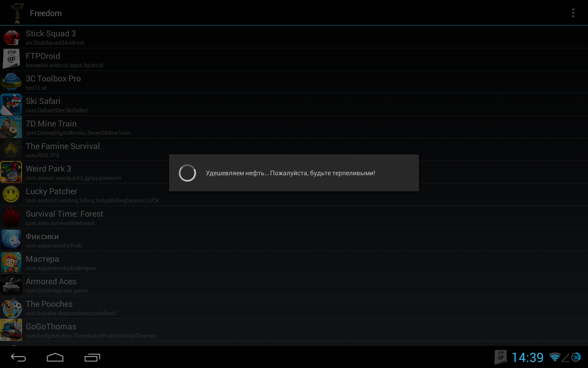Tap the GoGoThomas train icon

11,330
